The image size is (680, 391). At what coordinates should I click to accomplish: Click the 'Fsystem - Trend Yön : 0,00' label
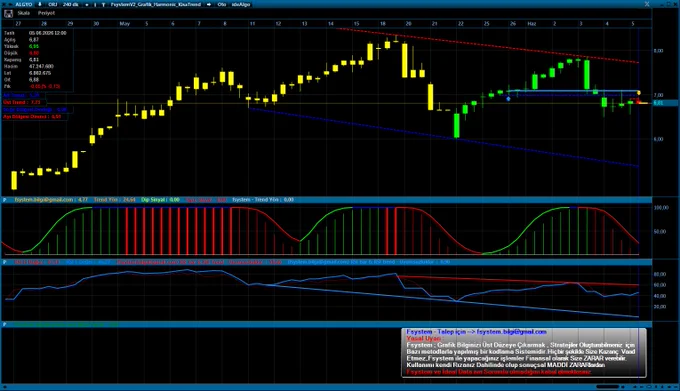click(263, 200)
